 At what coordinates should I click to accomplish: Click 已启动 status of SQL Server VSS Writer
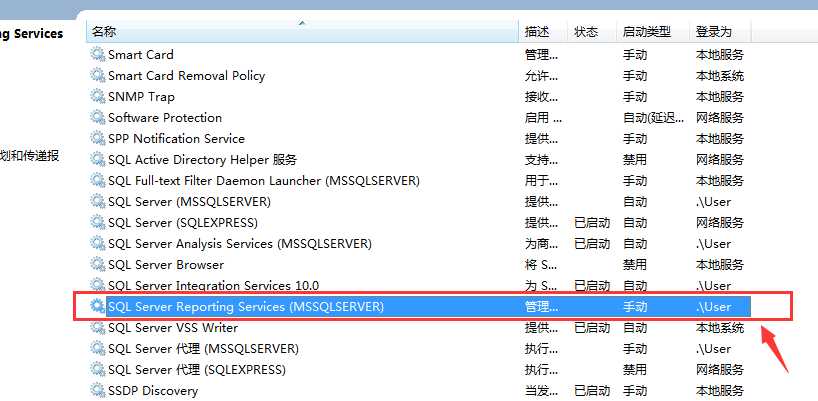point(592,327)
